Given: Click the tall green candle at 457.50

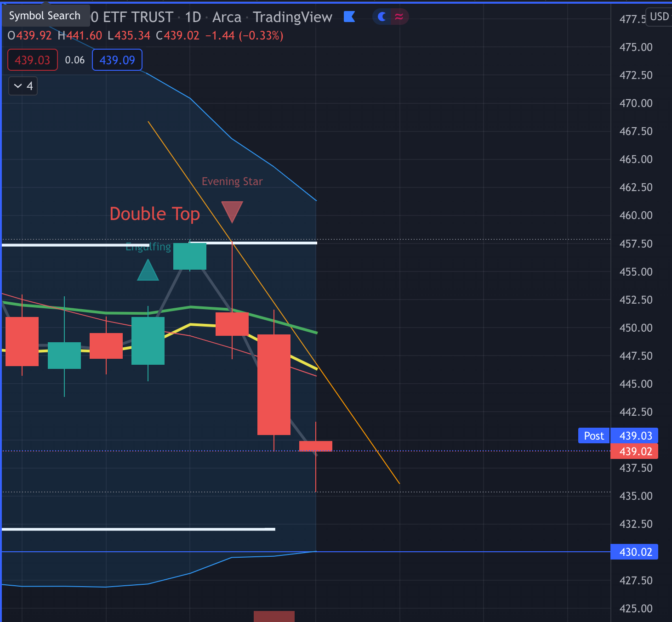Looking at the screenshot, I should 190,256.
